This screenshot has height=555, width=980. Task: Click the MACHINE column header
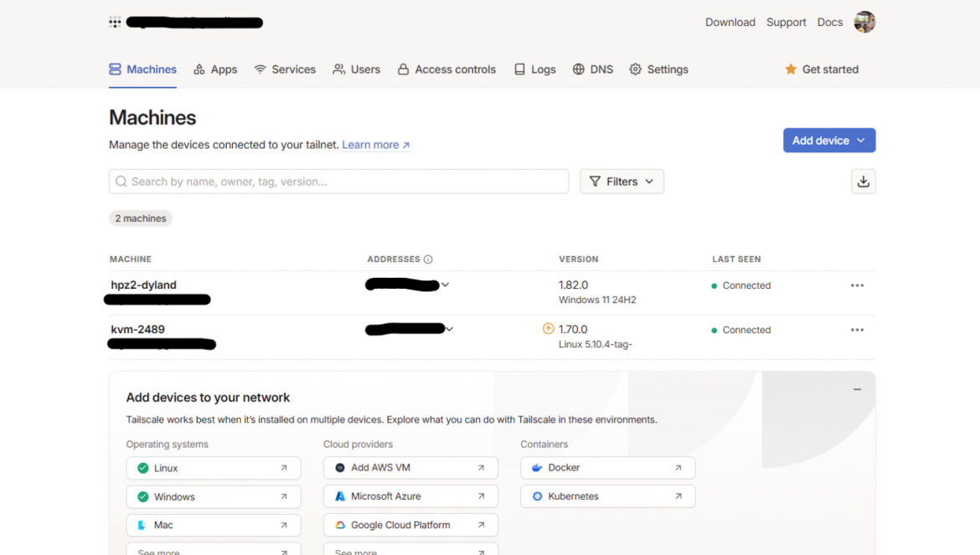pos(131,259)
